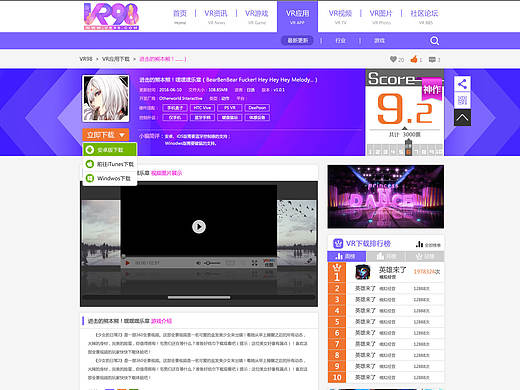Click the speaker mute icon in player
Screen dimensions: 520x390
click(198, 263)
